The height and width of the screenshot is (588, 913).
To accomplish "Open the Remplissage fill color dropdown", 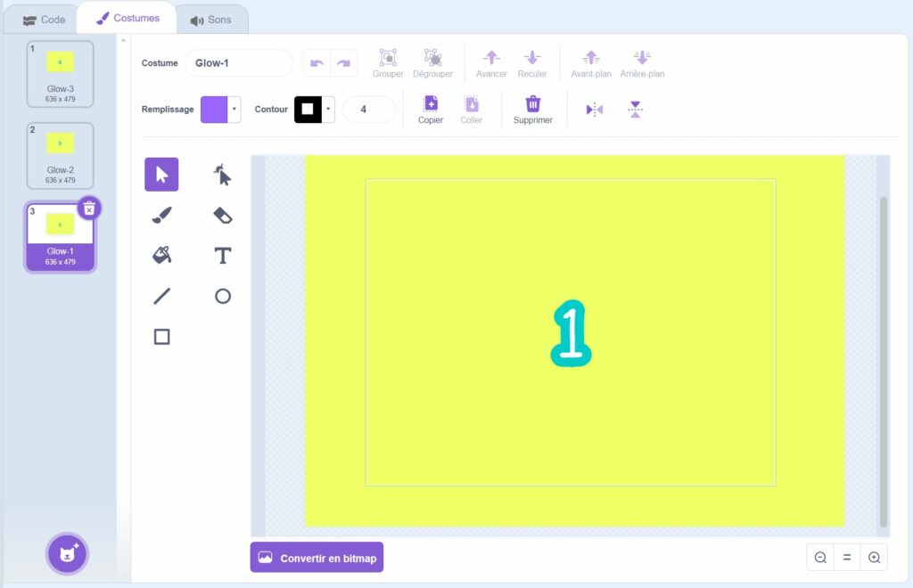I will coord(234,110).
